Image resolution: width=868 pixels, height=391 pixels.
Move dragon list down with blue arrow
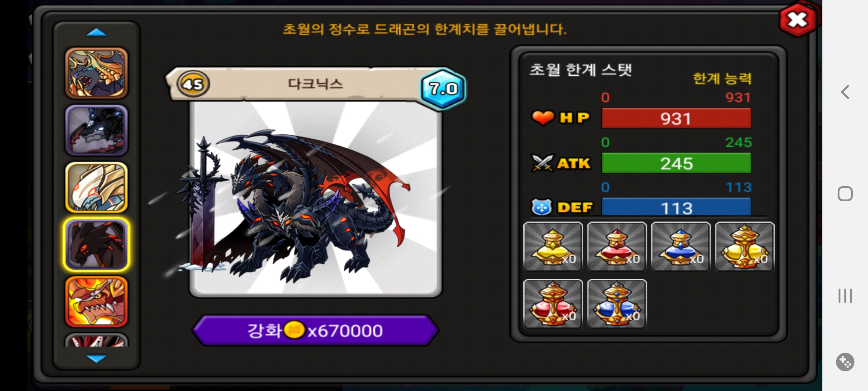click(x=96, y=358)
